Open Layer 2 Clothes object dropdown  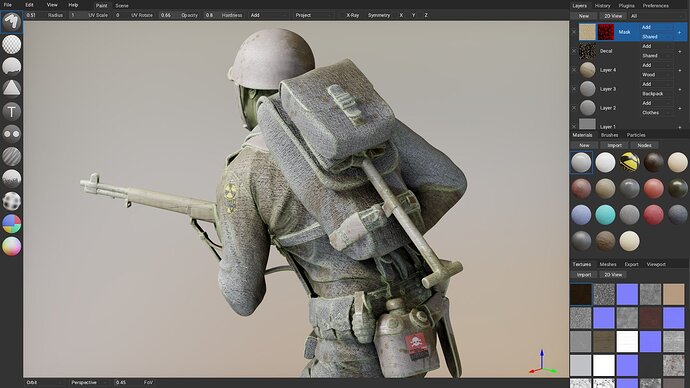click(656, 113)
